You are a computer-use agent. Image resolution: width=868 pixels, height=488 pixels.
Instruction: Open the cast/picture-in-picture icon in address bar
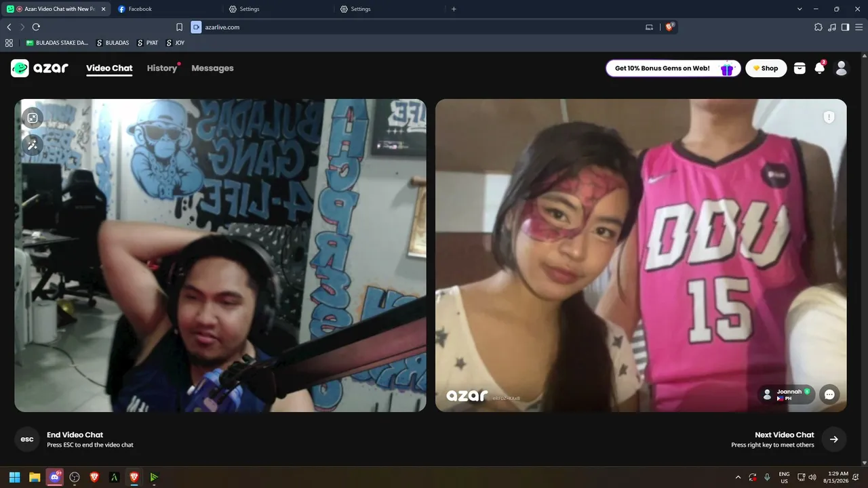[x=649, y=27]
